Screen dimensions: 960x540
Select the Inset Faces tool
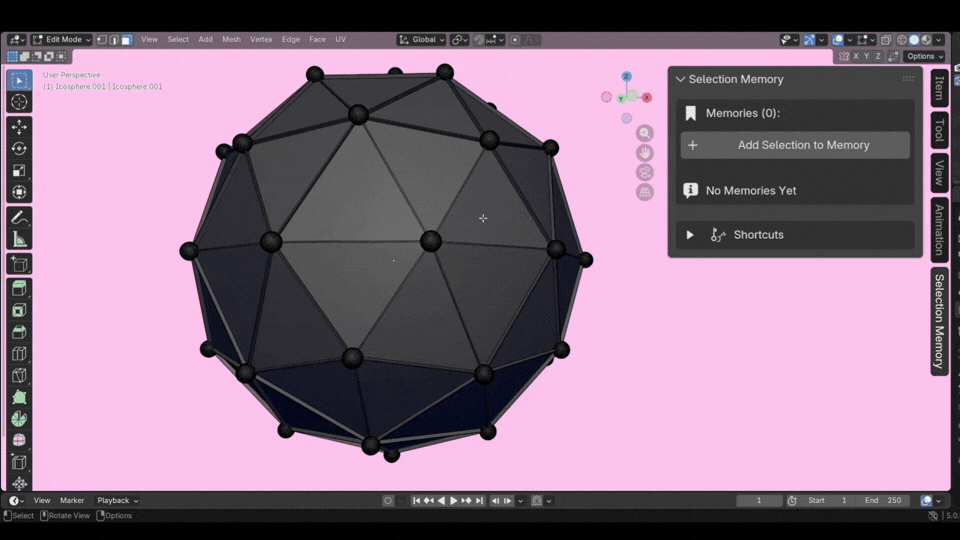tap(19, 310)
